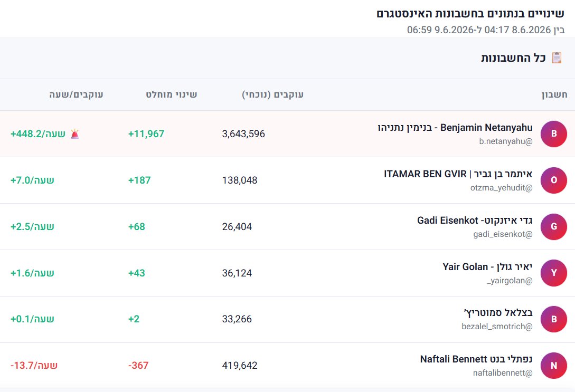Click the -367 change value for Bennett

[x=138, y=365]
